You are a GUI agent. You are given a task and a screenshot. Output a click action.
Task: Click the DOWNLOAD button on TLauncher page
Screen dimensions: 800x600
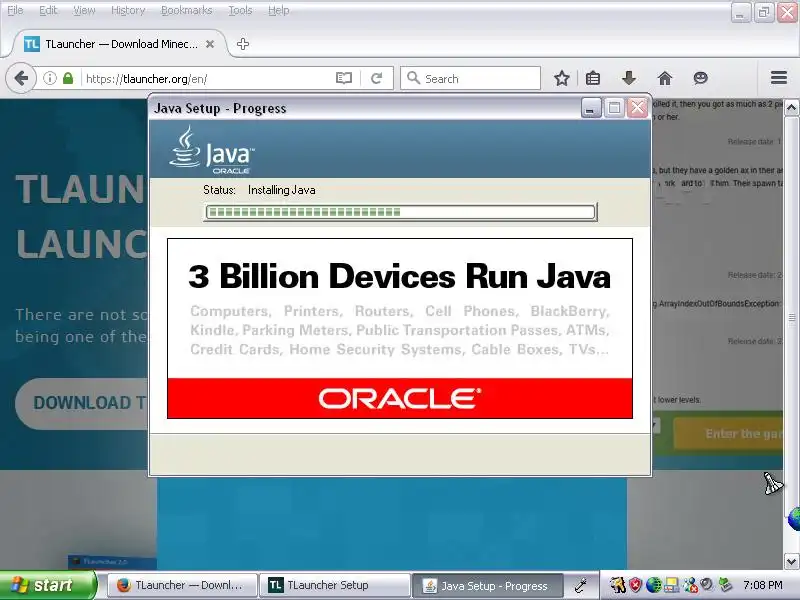84,403
